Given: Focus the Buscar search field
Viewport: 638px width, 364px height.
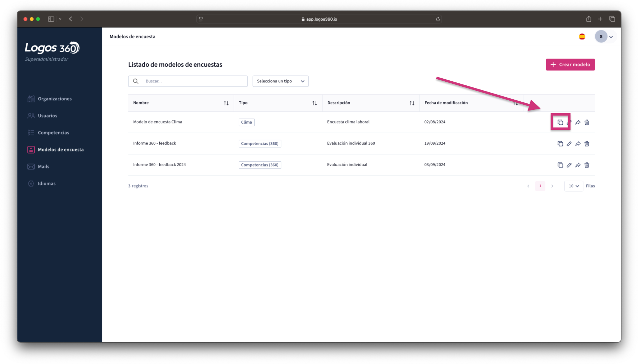Looking at the screenshot, I should click(188, 81).
